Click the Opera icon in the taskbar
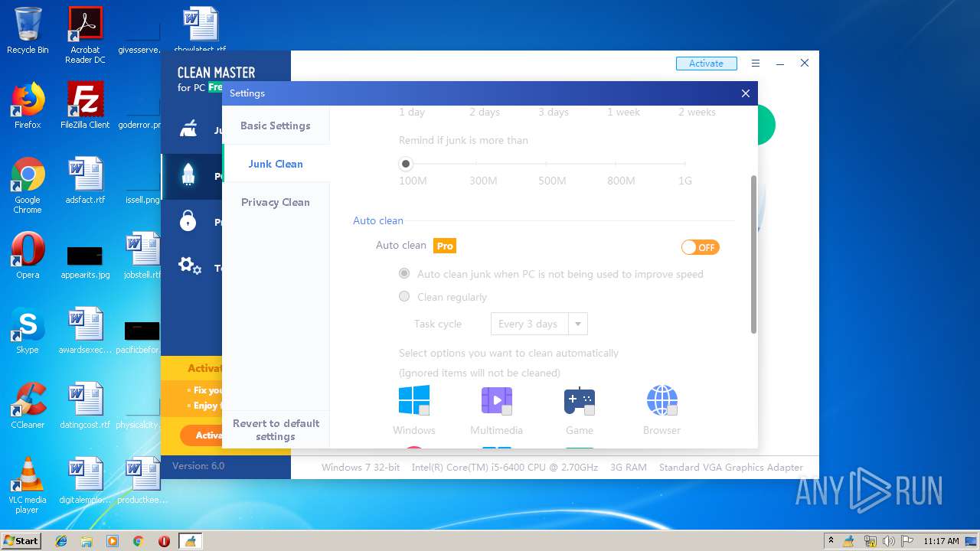The image size is (980, 551). 164,541
